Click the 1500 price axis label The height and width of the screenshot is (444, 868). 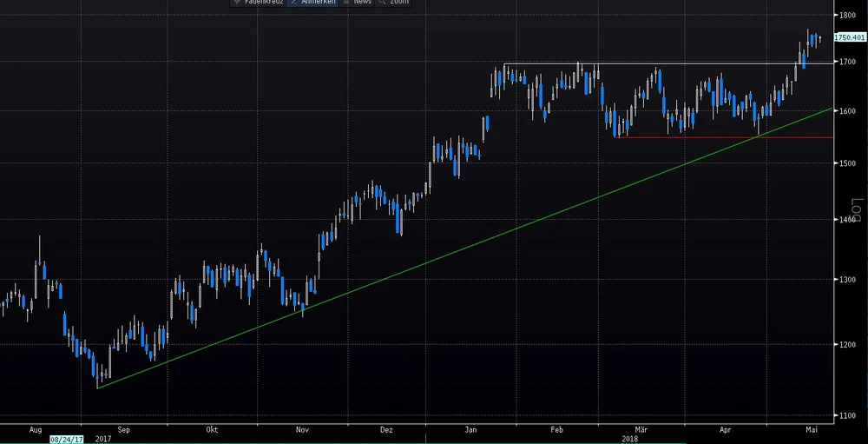click(x=845, y=163)
